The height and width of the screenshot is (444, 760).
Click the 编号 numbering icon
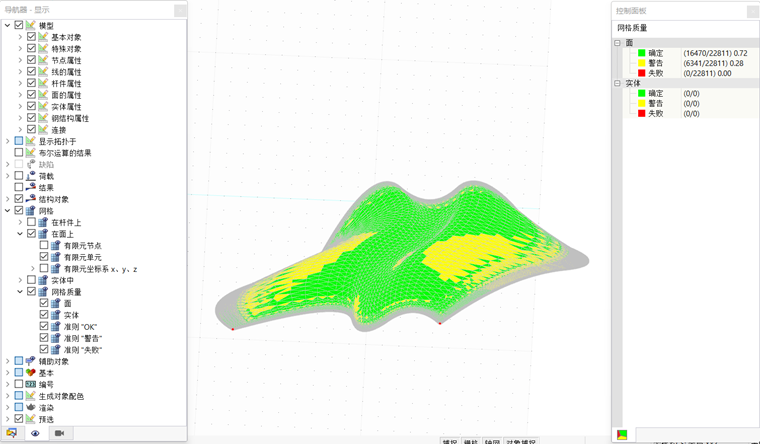click(31, 384)
